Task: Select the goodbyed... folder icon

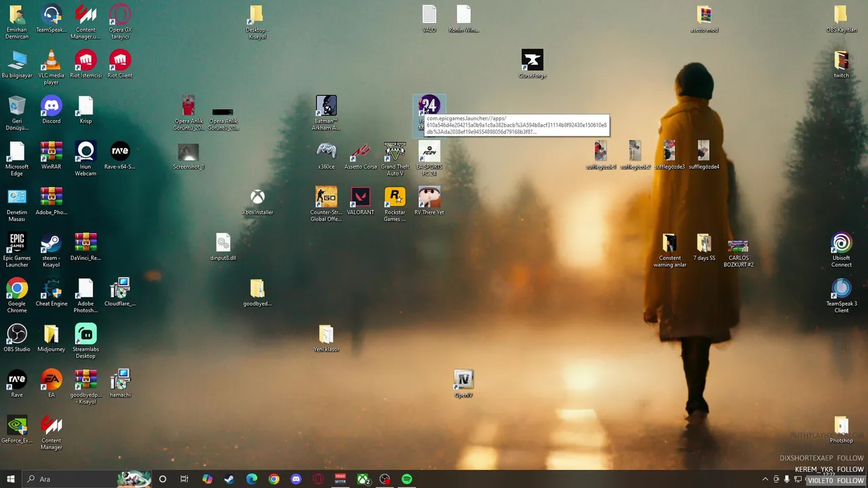Action: 258,292
